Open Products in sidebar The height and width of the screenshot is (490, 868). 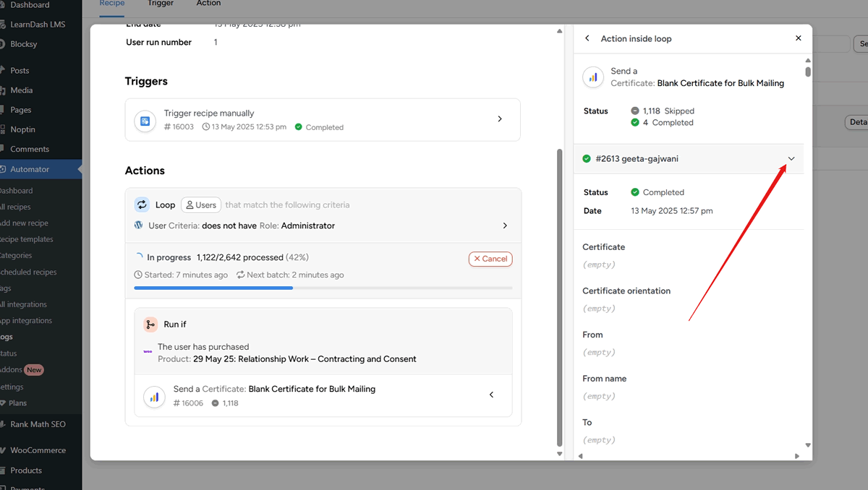[26, 470]
